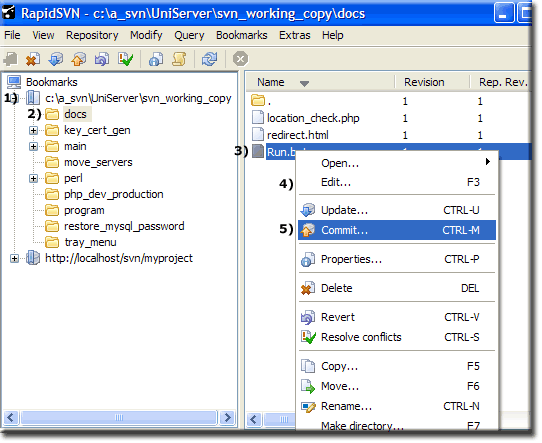Open the Help menu
The width and height of the screenshot is (542, 443).
point(333,35)
